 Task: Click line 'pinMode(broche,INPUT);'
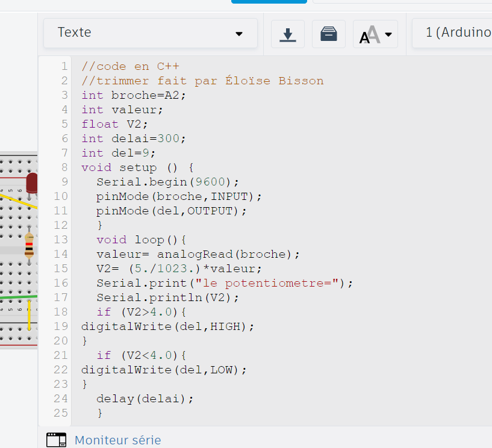coord(179,196)
